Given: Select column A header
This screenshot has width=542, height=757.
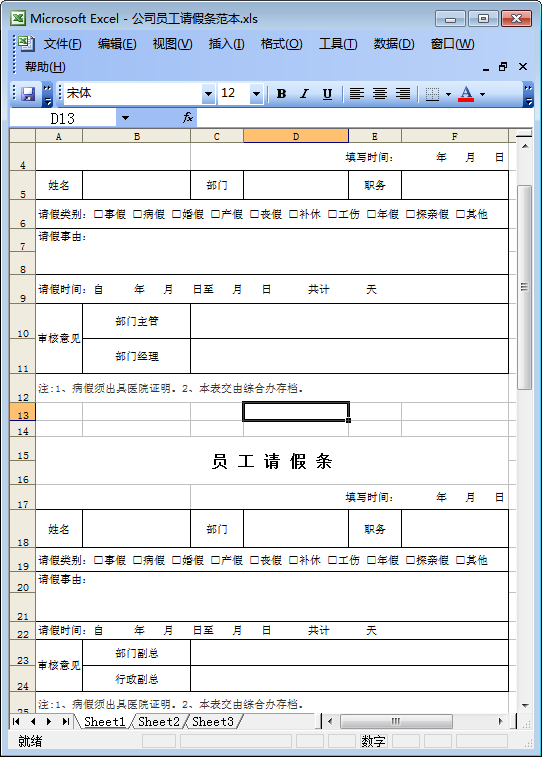Looking at the screenshot, I should (59, 136).
